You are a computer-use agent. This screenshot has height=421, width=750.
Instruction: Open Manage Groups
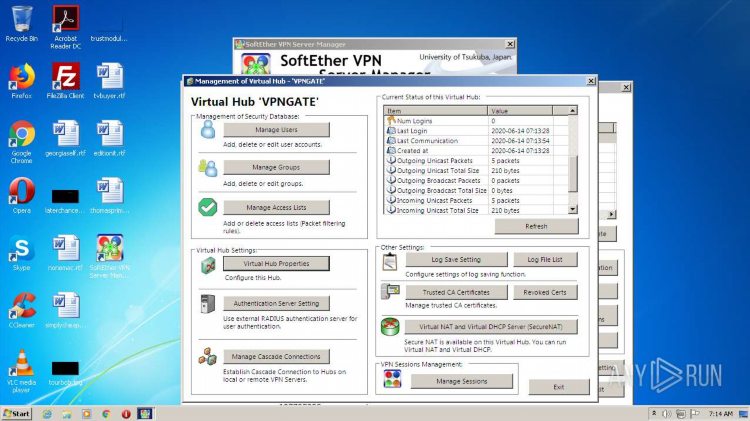pos(276,167)
